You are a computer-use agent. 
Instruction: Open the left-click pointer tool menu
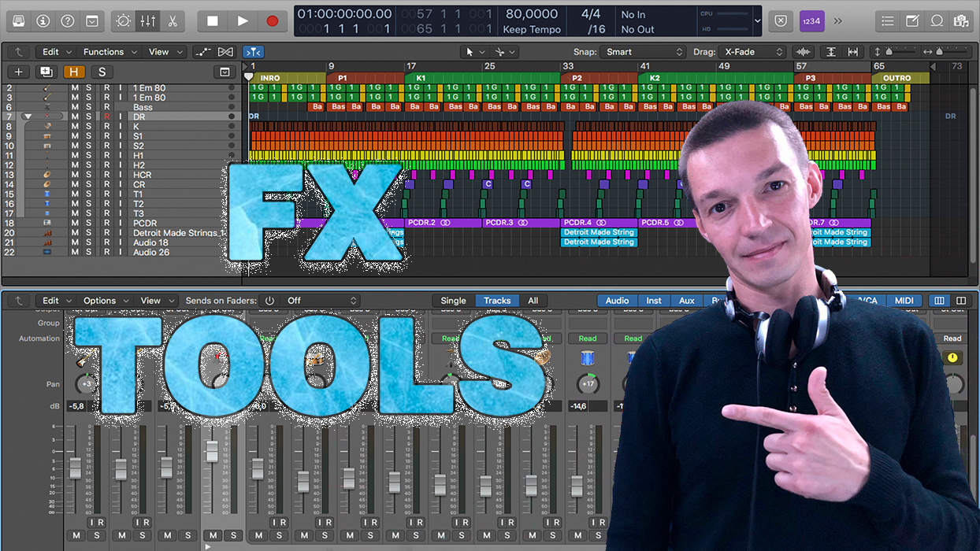474,52
